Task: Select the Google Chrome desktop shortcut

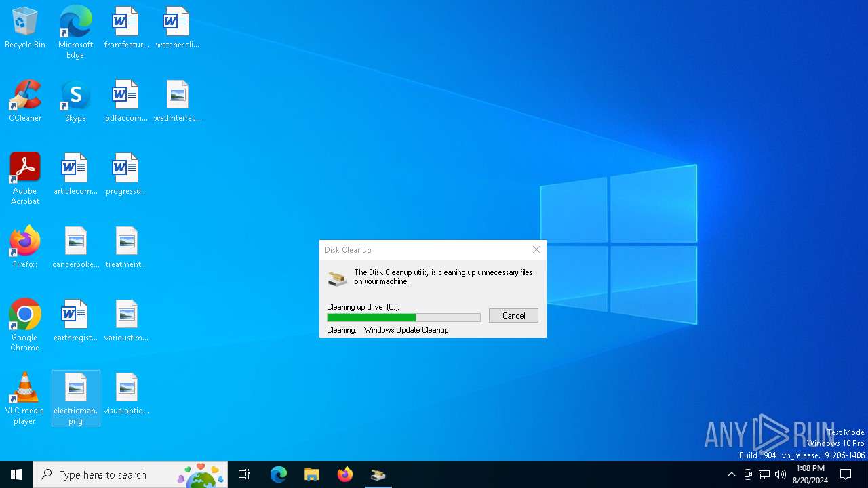Action: [x=25, y=325]
